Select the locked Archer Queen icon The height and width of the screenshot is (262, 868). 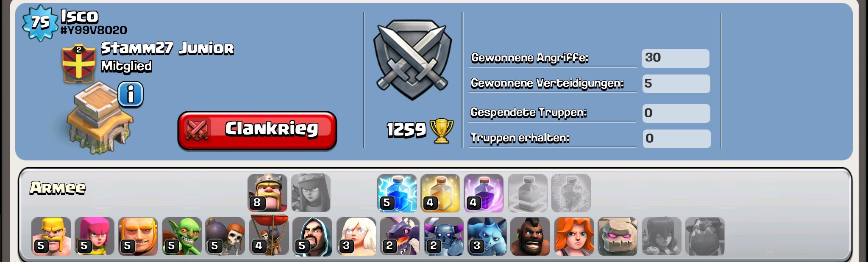click(x=311, y=193)
